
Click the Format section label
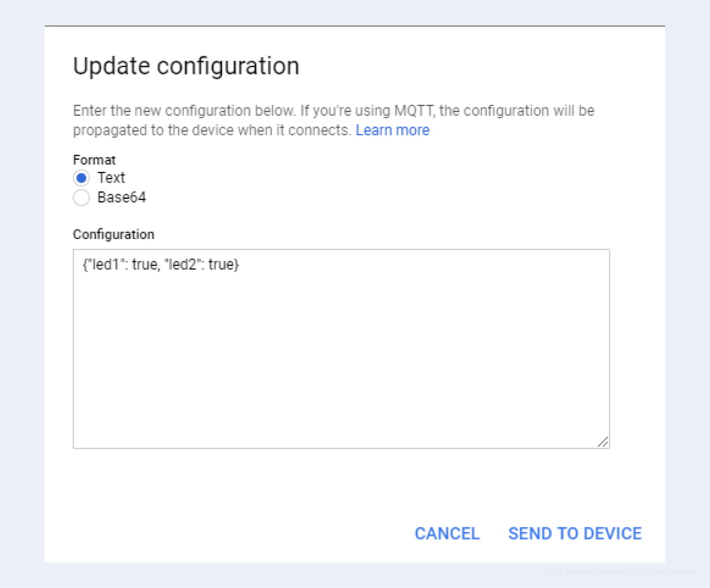click(x=94, y=160)
